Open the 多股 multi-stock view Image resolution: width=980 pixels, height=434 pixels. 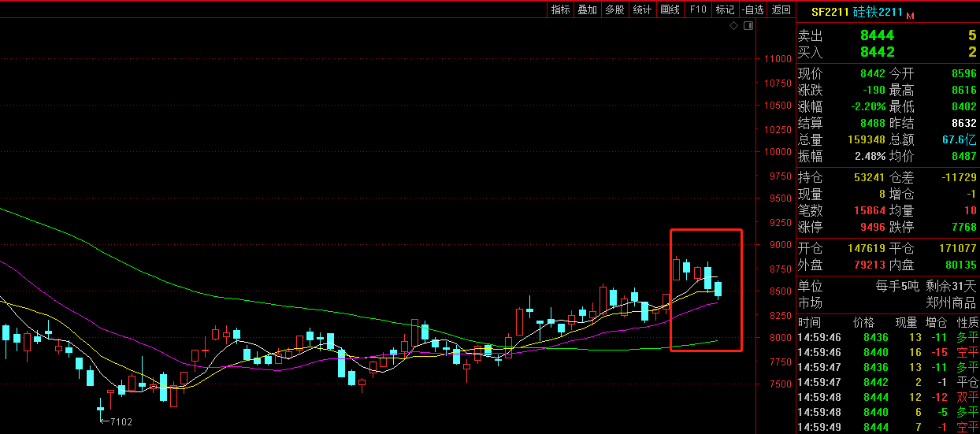614,9
